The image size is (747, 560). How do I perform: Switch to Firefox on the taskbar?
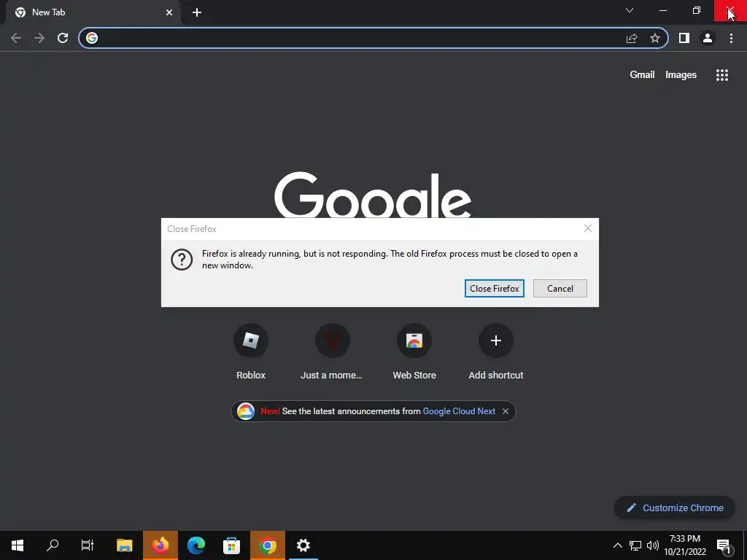point(160,545)
